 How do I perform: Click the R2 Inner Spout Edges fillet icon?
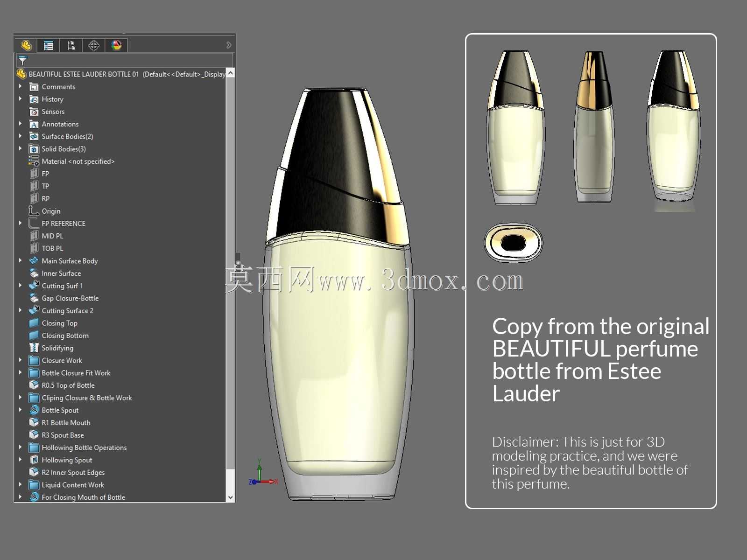pos(34,472)
